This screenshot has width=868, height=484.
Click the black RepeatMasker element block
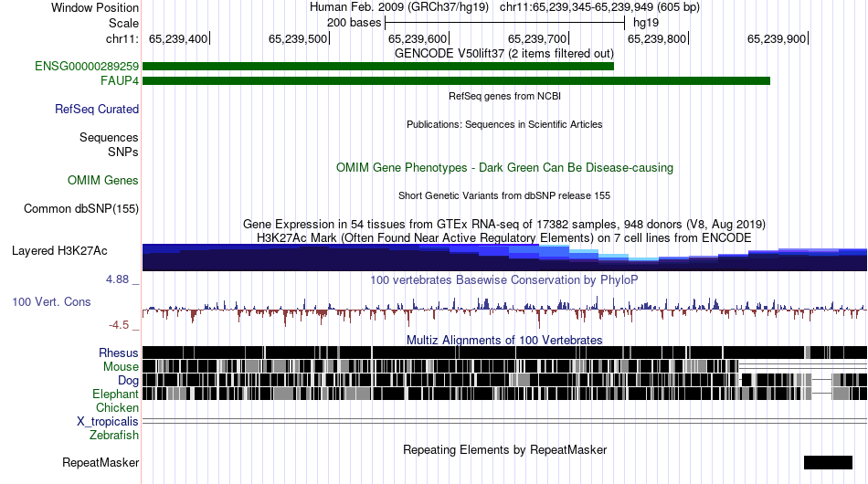pyautogui.click(x=828, y=462)
